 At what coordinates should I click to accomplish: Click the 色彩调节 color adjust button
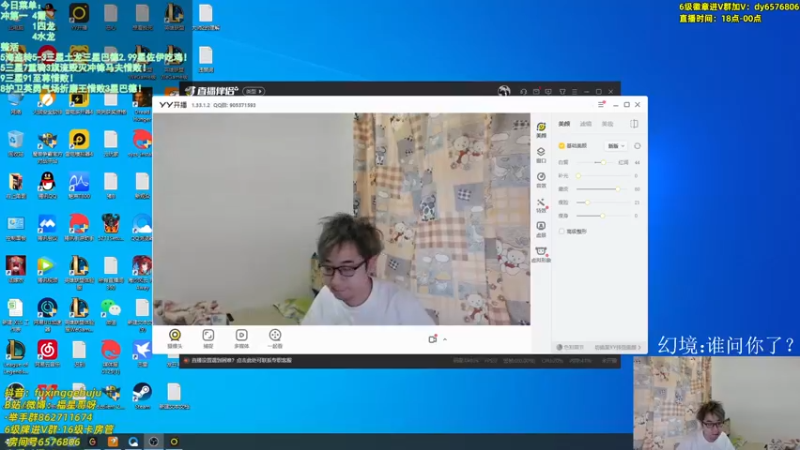(570, 347)
